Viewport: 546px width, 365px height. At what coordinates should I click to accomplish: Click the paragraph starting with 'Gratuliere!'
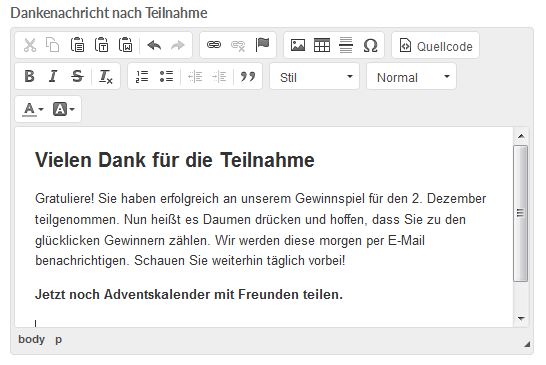pos(260,230)
